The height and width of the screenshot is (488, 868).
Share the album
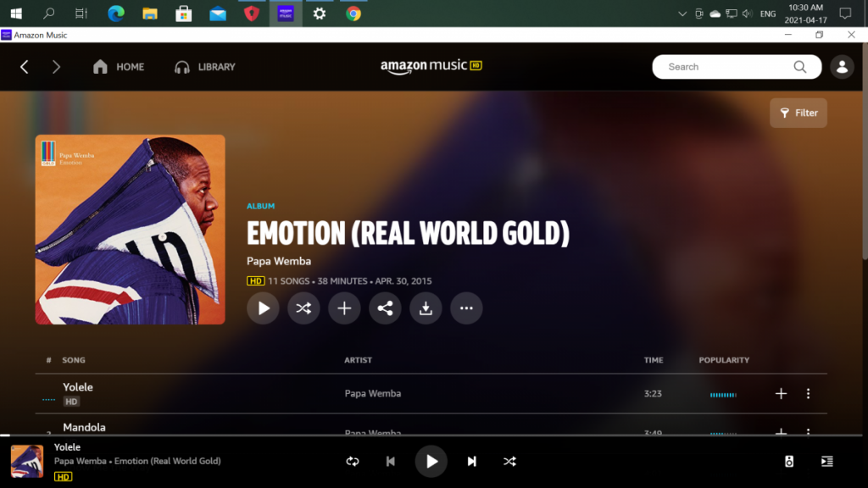pyautogui.click(x=385, y=308)
